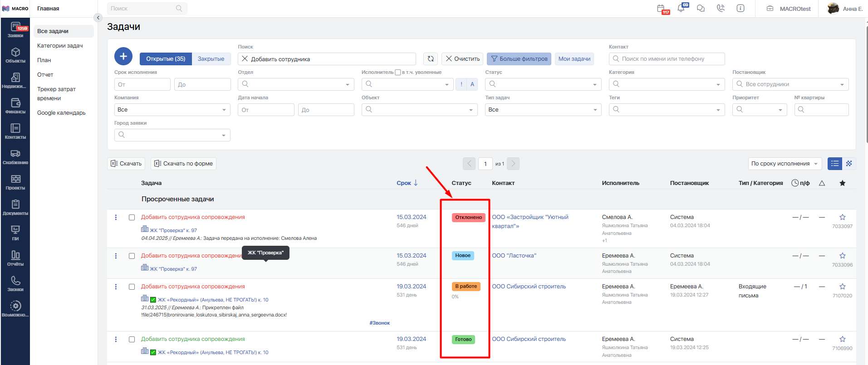Switch to Закрытые tab
This screenshot has width=868, height=365.
211,59
